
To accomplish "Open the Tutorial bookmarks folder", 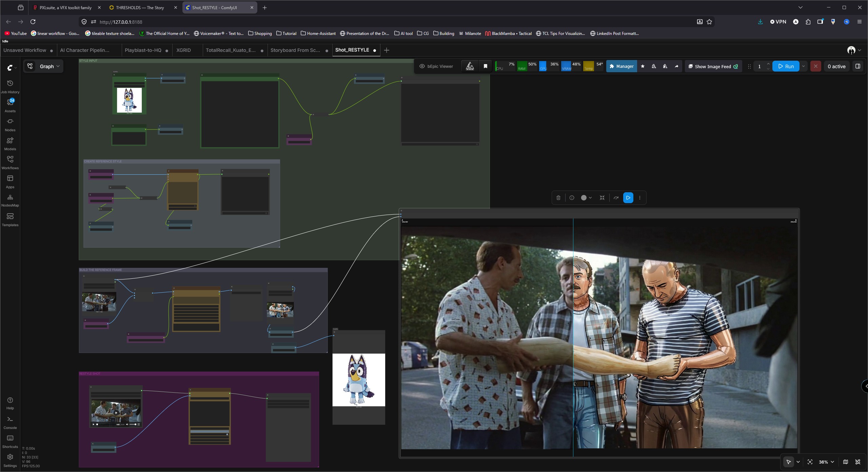I will tap(286, 33).
